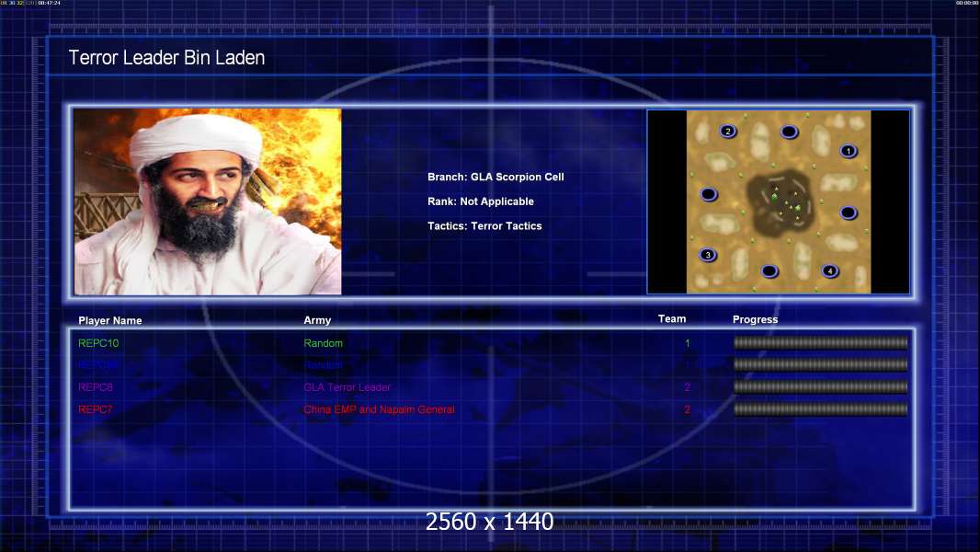Viewport: 980px width, 552px height.
Task: Click REPC10's loading progress bar
Action: [x=821, y=342]
